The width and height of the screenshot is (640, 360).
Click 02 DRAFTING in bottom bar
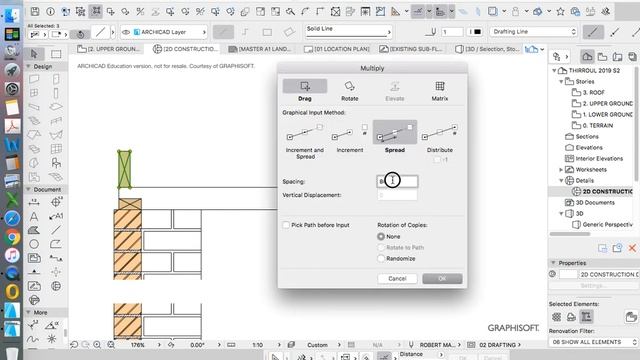tap(497, 345)
